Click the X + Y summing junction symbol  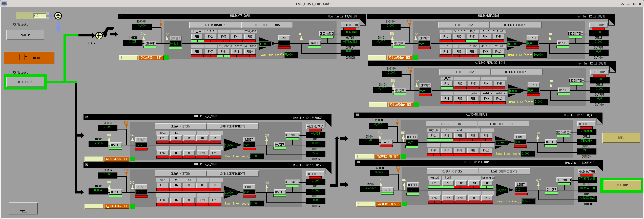99,36
